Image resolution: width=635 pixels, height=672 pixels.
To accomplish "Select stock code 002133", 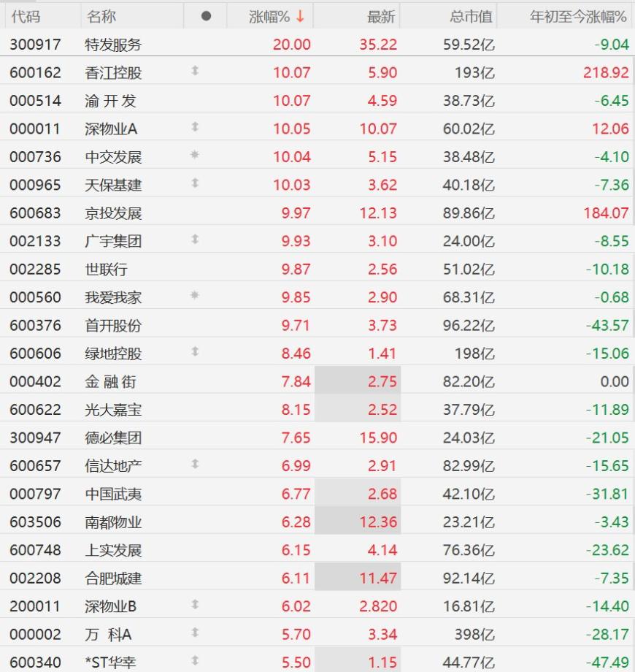I will click(35, 241).
